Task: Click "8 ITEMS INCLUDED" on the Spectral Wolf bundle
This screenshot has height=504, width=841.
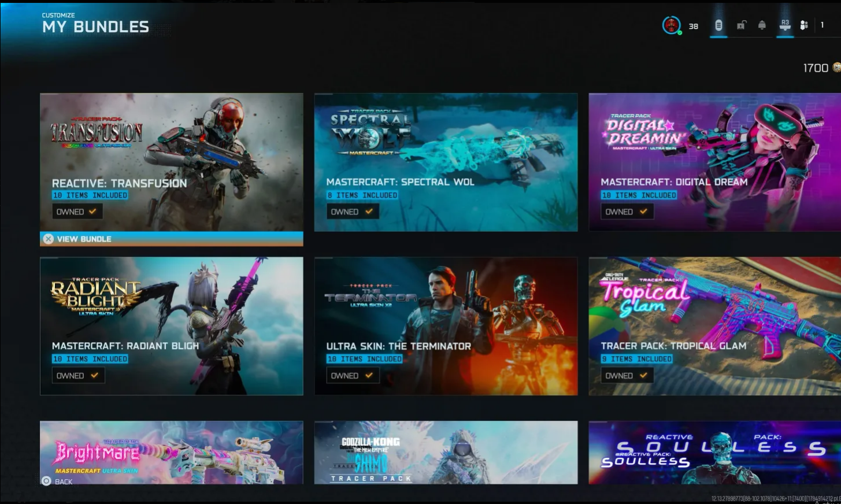Action: (x=362, y=195)
